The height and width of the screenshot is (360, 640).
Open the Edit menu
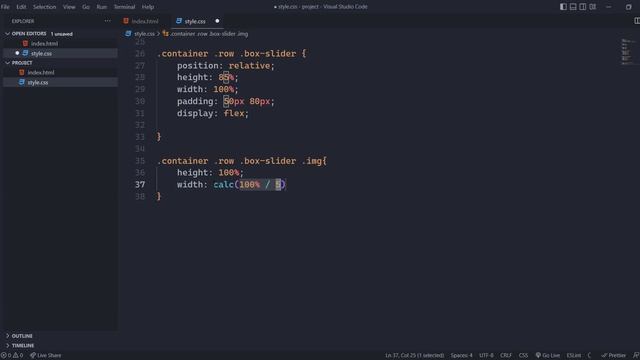point(21,7)
